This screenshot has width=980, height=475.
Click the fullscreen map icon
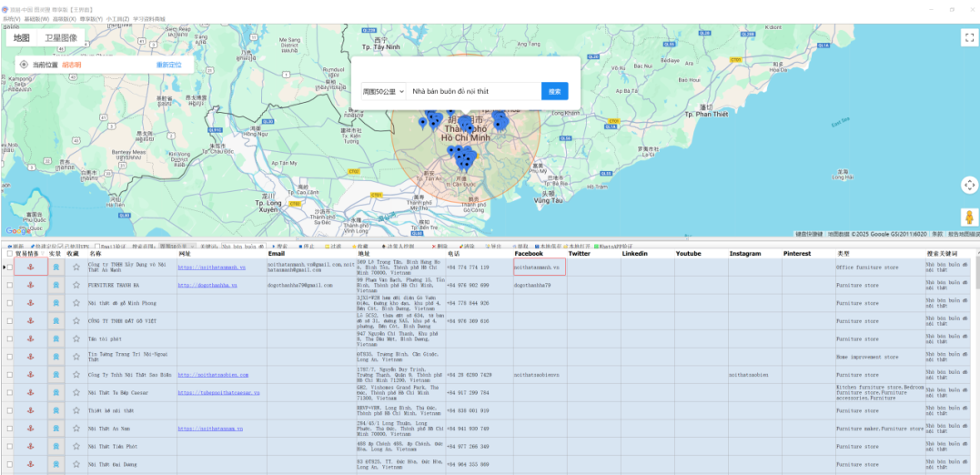click(969, 37)
